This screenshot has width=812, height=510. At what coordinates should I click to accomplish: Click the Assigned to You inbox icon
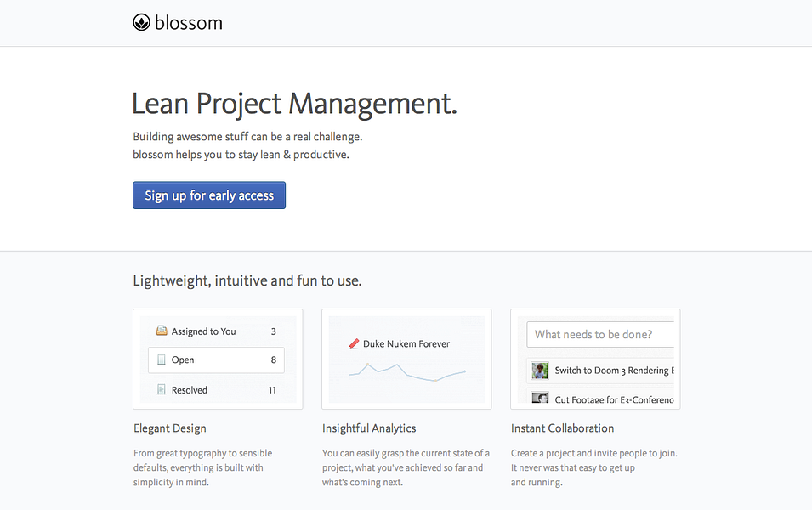tap(162, 331)
